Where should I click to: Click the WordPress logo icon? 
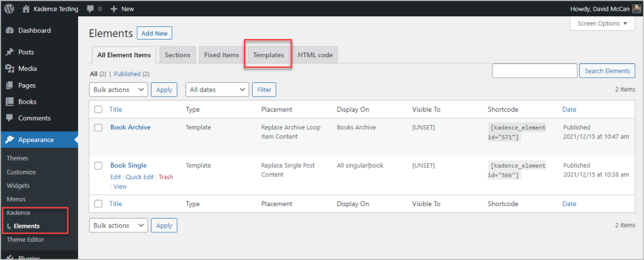click(x=9, y=9)
